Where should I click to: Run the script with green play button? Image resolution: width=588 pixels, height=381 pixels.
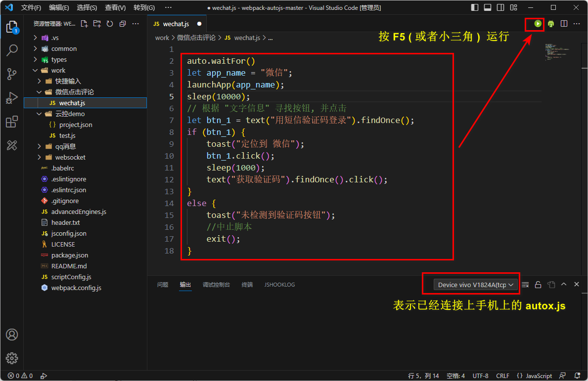(x=538, y=24)
